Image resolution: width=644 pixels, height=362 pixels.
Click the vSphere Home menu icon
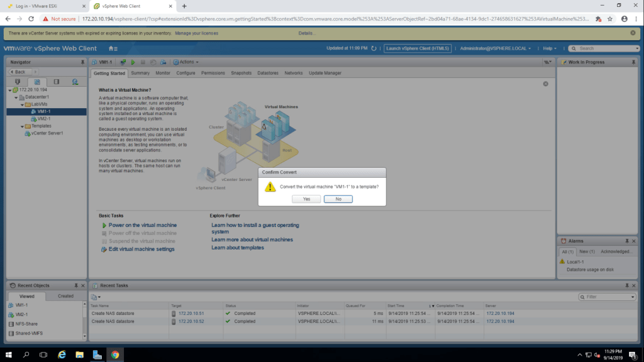click(x=112, y=48)
